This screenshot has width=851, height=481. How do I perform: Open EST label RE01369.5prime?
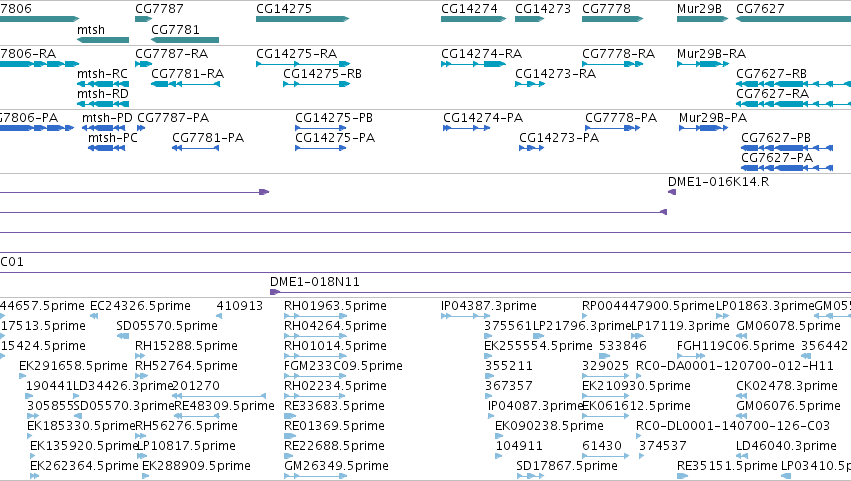(334, 426)
